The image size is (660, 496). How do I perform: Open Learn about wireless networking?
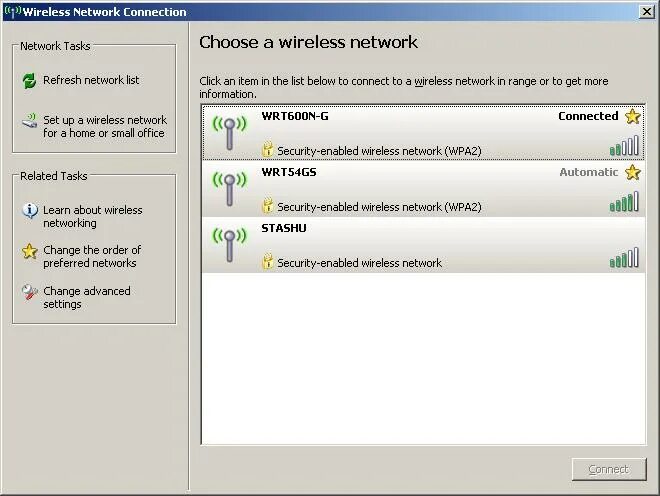point(93,216)
